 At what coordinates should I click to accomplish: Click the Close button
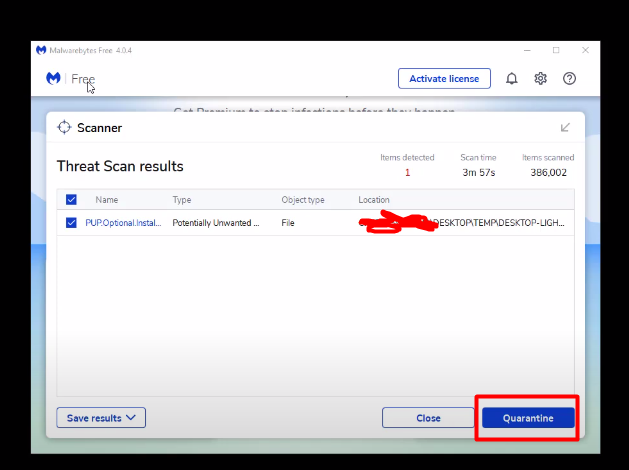coord(428,418)
